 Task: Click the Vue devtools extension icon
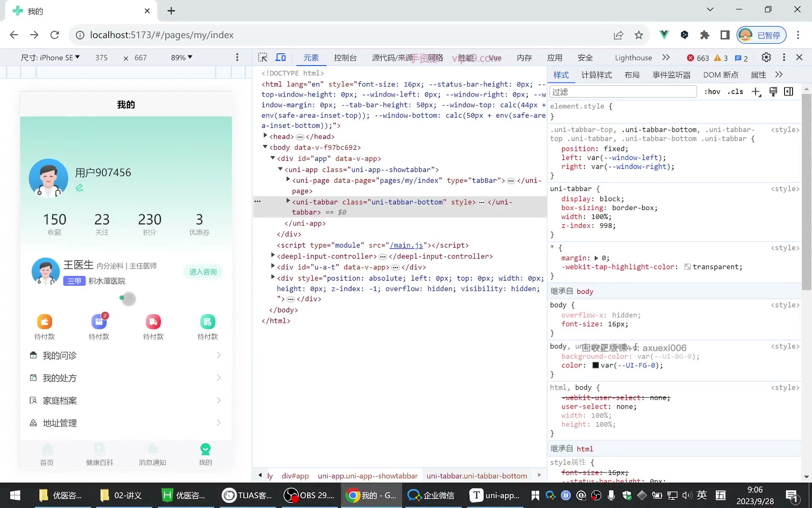pyautogui.click(x=664, y=35)
